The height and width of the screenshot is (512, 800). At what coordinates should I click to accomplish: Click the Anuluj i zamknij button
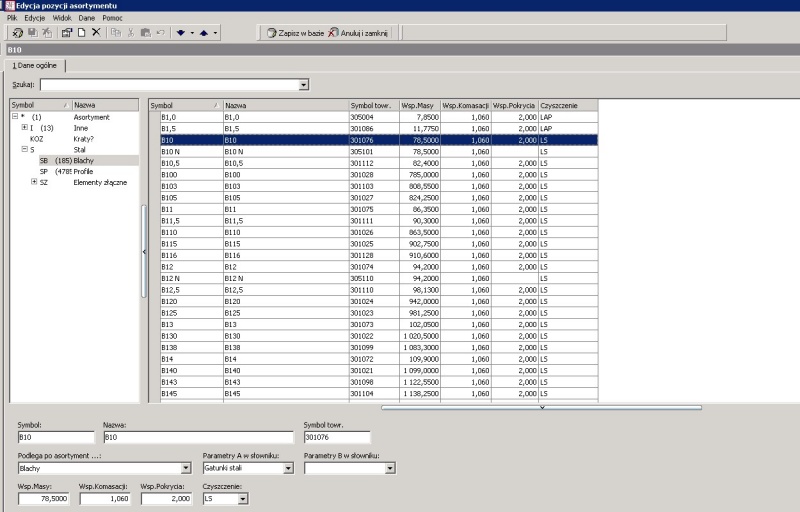pos(358,33)
